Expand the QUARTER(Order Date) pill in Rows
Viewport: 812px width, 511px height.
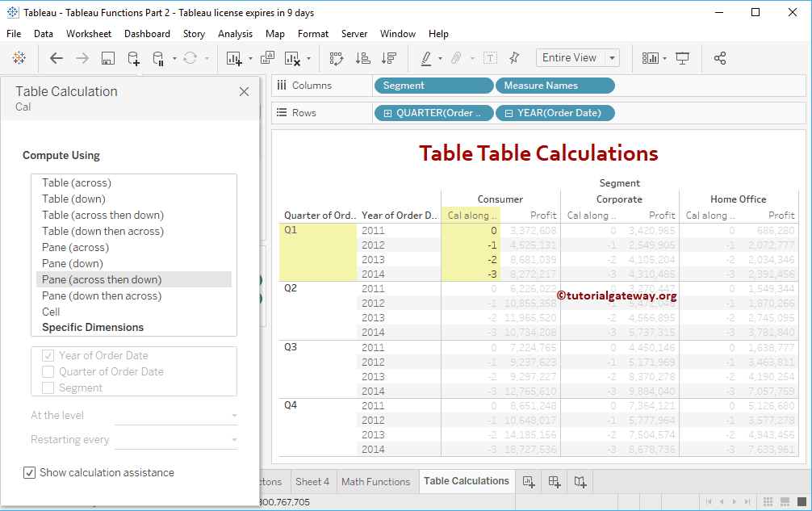point(388,113)
